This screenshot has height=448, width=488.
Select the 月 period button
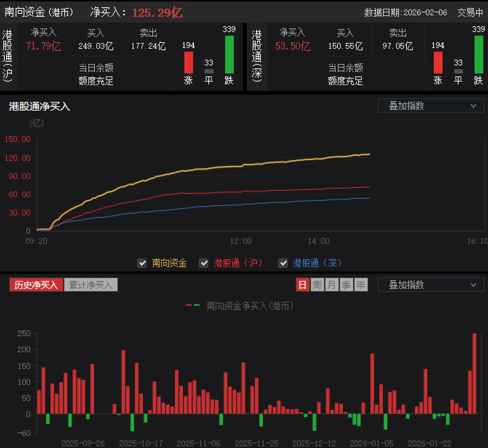pyautogui.click(x=332, y=285)
